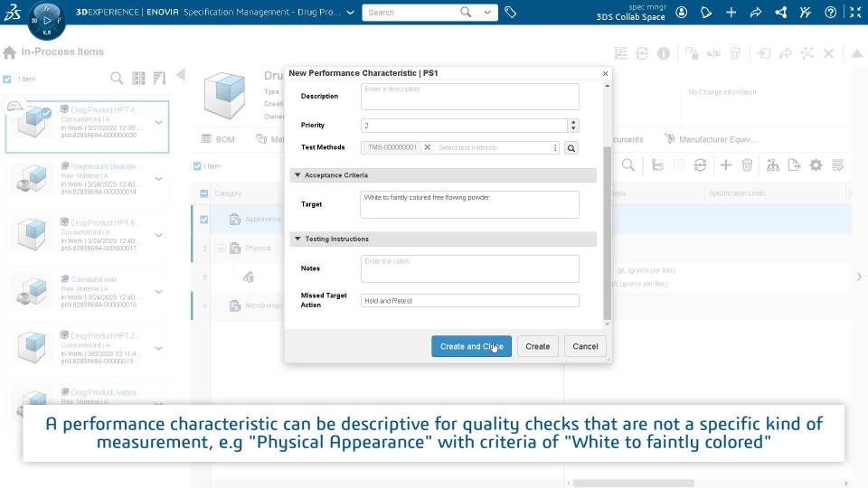Click the export icon in characteristics toolbar

(795, 164)
